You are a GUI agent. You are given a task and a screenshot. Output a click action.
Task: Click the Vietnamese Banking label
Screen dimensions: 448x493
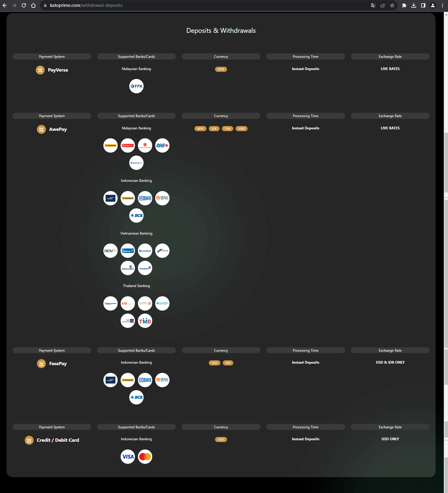pyautogui.click(x=136, y=233)
